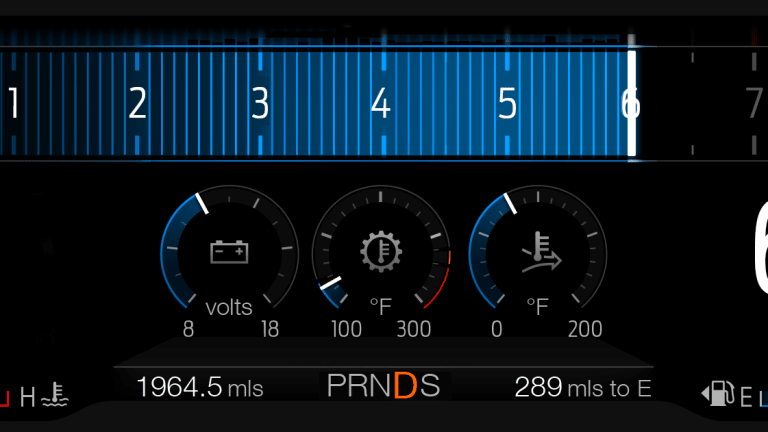Click the E fuel empty marker
This screenshot has height=432, width=768.
(746, 397)
